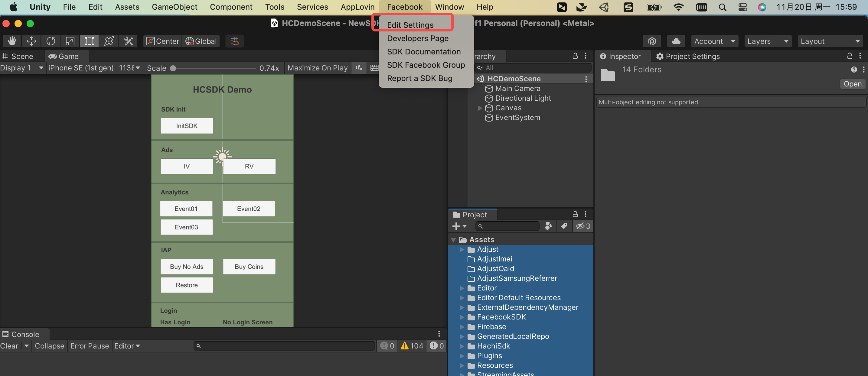Select the Move tool
Image resolution: width=868 pixels, height=376 pixels.
31,41
